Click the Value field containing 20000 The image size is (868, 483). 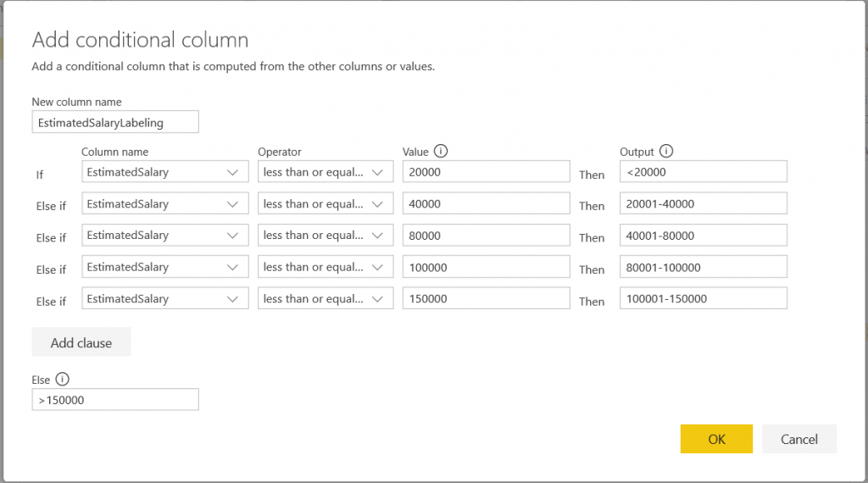point(486,172)
